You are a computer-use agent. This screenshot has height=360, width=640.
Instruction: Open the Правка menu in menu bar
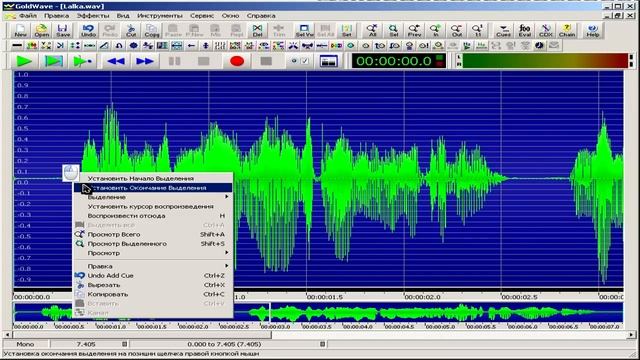pos(56,16)
